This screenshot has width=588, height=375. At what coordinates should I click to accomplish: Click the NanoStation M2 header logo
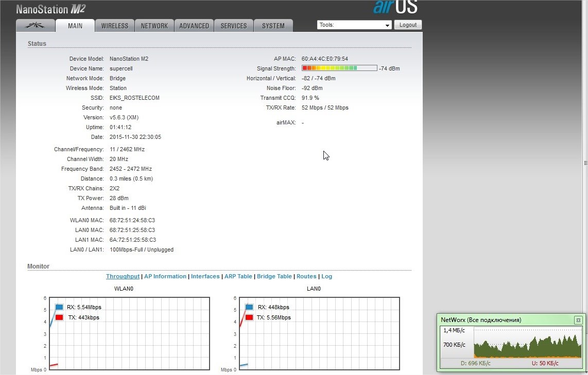pos(50,9)
